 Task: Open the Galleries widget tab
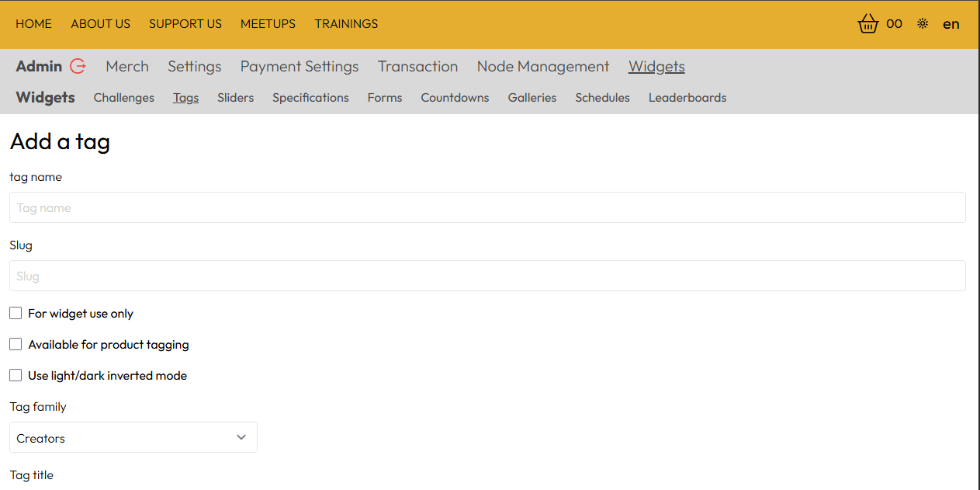click(x=532, y=97)
